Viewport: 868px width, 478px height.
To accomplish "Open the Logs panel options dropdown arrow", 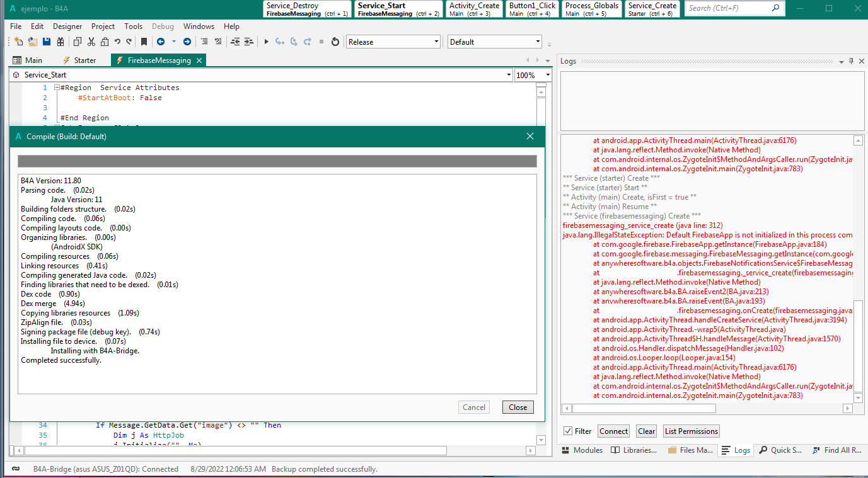I will click(842, 61).
